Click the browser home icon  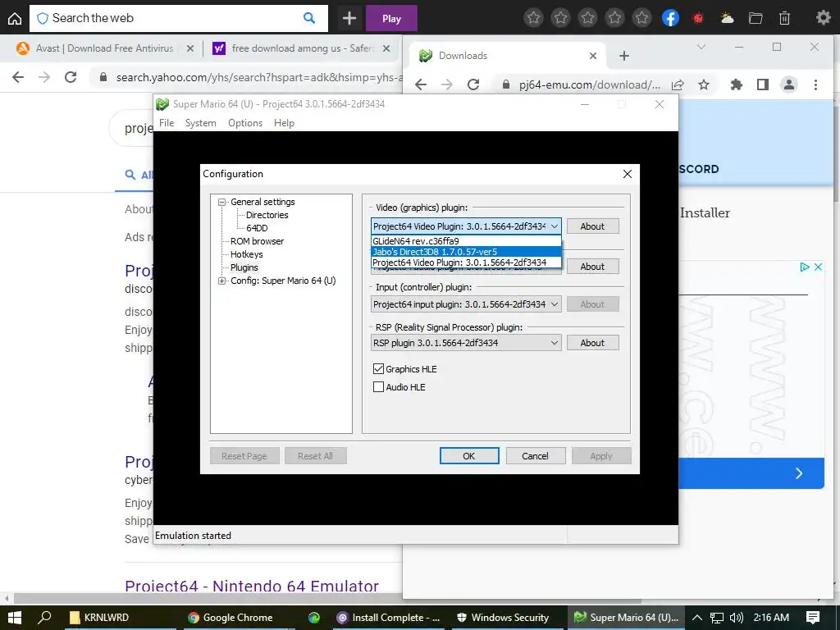pos(15,18)
